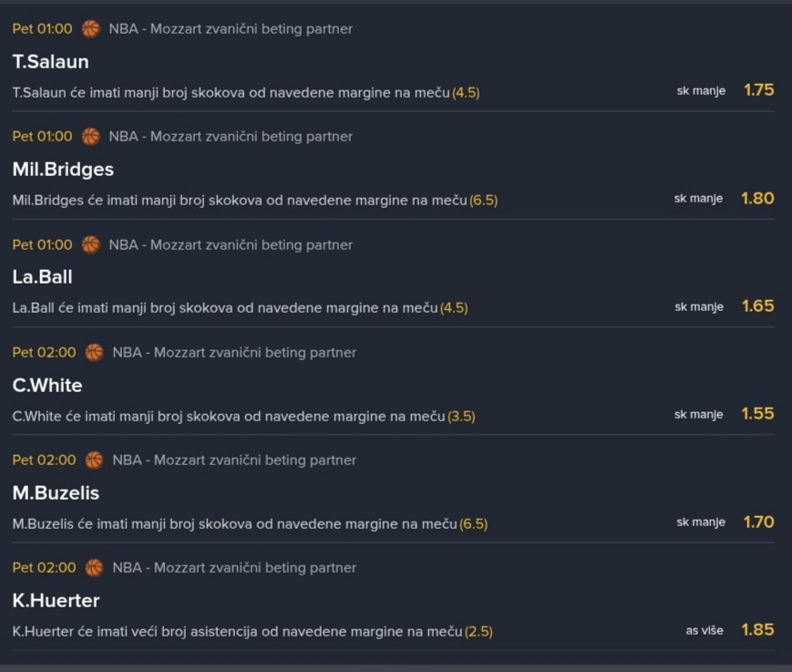Select the 1.75 odds for T.Salaun

(x=758, y=89)
